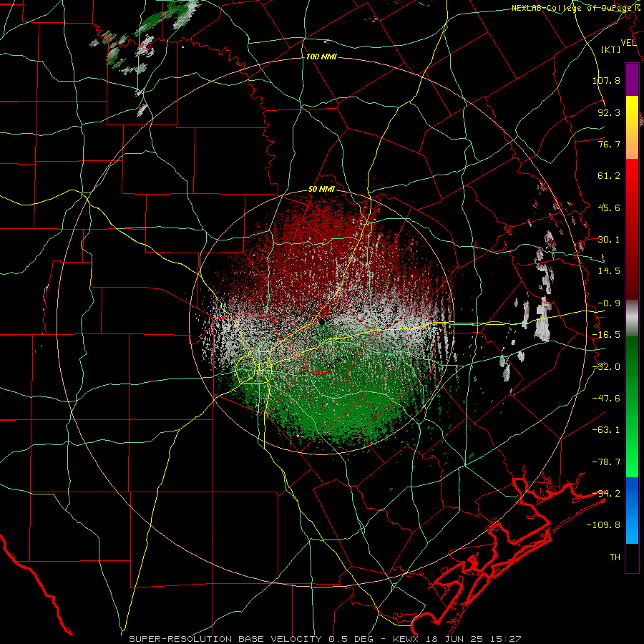
Task: Click the -47.6 value on velocity scale
Action: pos(606,399)
